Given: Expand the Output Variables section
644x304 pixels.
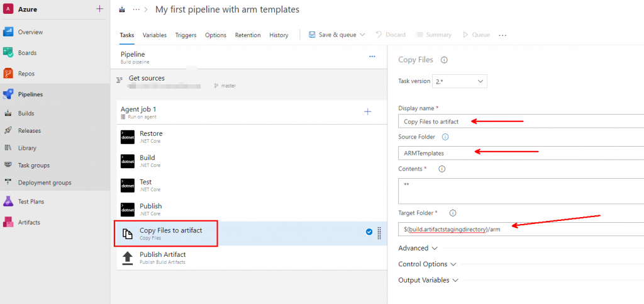Looking at the screenshot, I should pos(428,280).
